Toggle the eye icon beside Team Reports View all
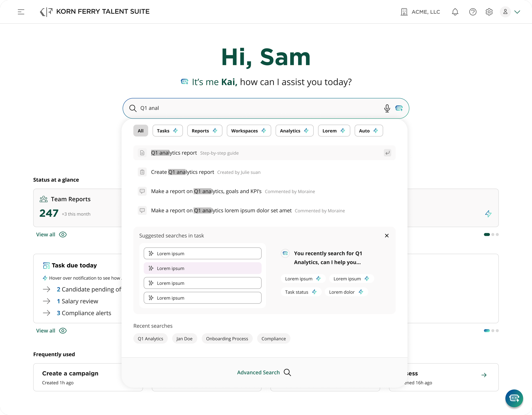 [63, 235]
